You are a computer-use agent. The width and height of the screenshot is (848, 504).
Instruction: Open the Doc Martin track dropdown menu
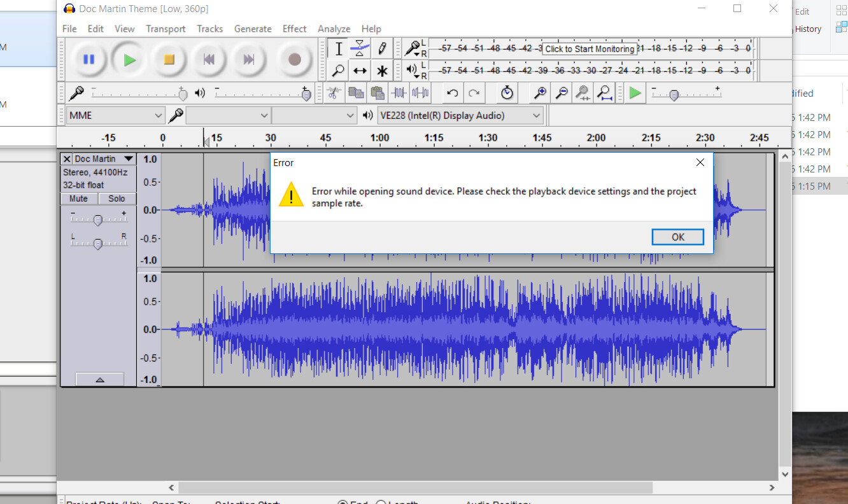(x=104, y=158)
